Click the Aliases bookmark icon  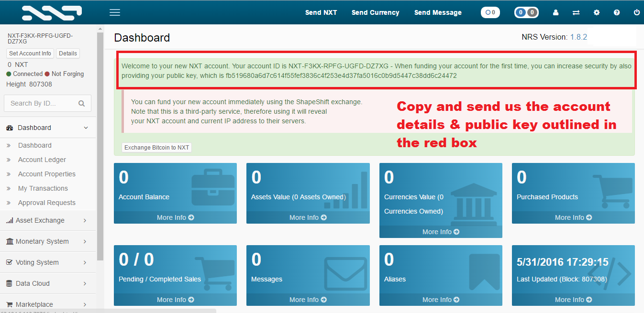(x=484, y=273)
